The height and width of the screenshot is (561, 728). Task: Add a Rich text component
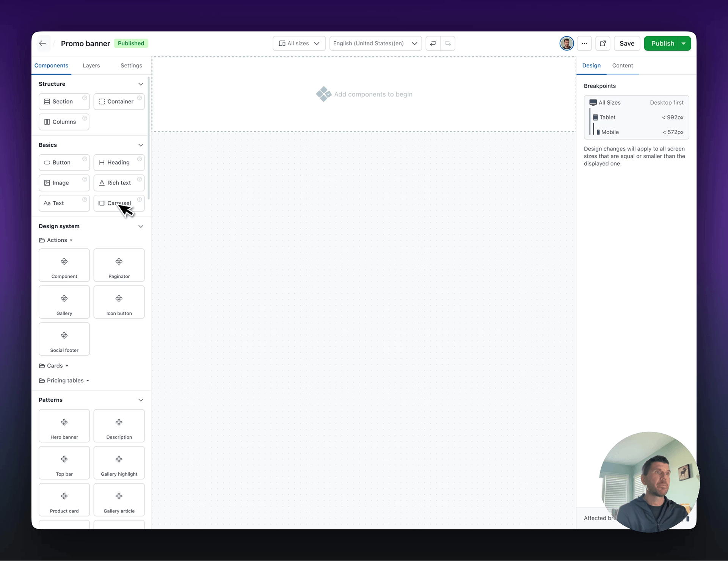click(119, 183)
